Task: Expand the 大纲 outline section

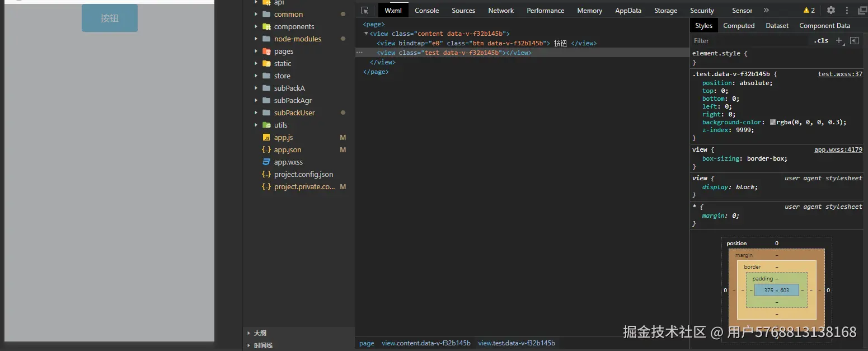Action: (x=260, y=333)
